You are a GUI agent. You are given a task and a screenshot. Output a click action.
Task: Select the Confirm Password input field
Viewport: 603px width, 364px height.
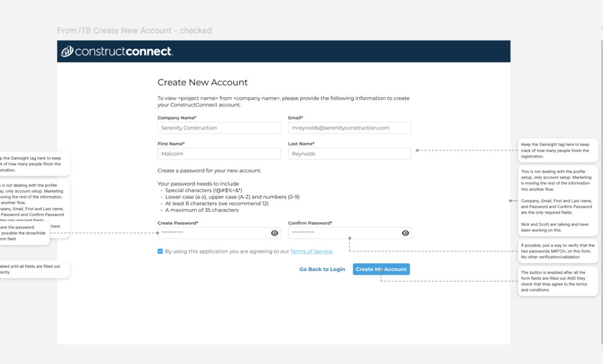click(x=350, y=233)
